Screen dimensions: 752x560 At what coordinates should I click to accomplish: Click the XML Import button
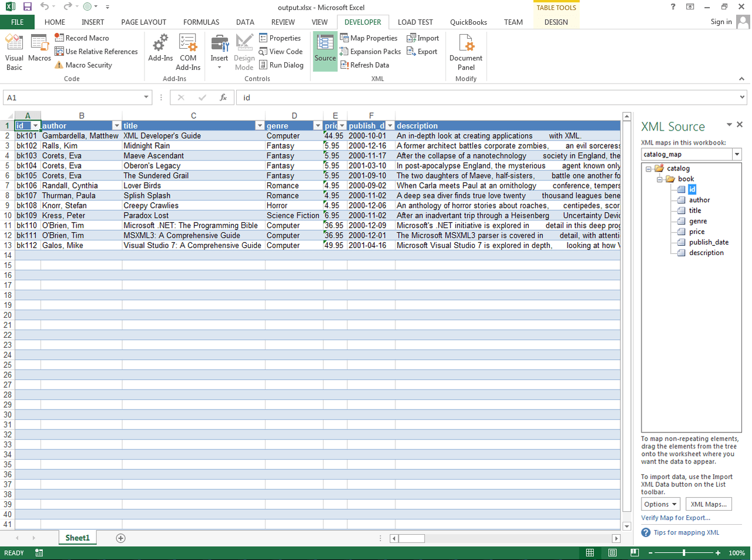(x=423, y=38)
